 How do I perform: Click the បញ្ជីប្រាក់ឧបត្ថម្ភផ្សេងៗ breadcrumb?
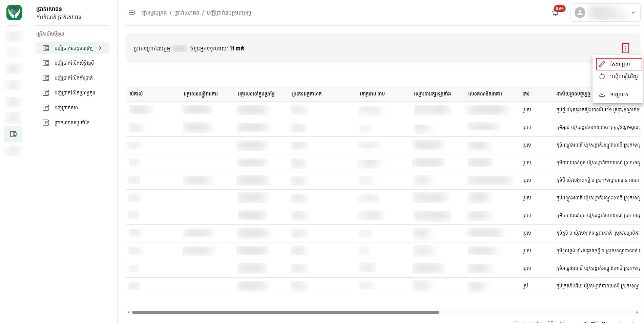coord(229,13)
